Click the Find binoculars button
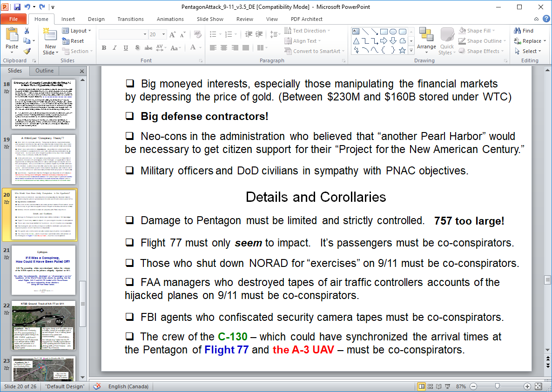The image size is (552, 392). click(524, 31)
